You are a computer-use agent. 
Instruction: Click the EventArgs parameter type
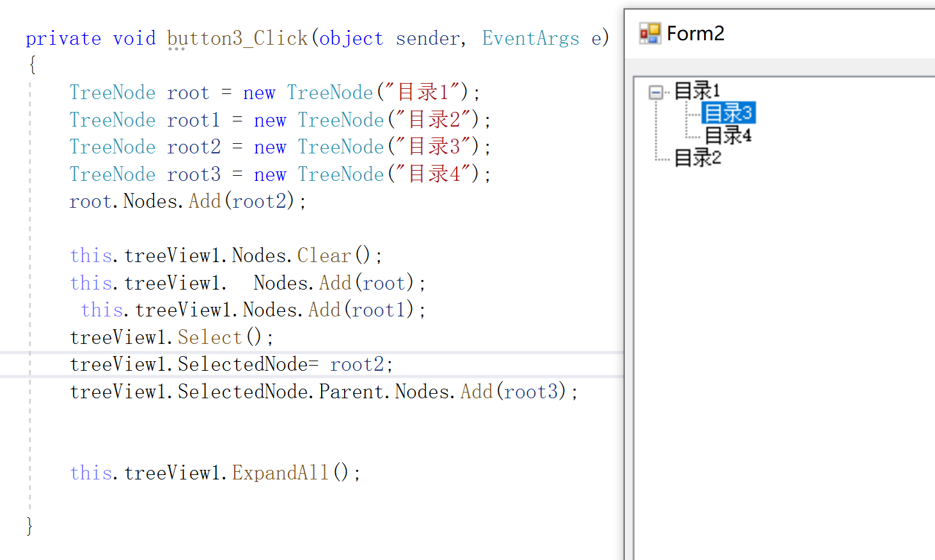[531, 38]
